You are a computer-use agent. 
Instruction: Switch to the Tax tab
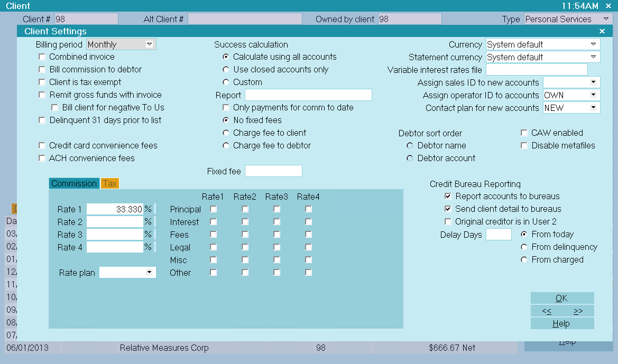tap(110, 183)
